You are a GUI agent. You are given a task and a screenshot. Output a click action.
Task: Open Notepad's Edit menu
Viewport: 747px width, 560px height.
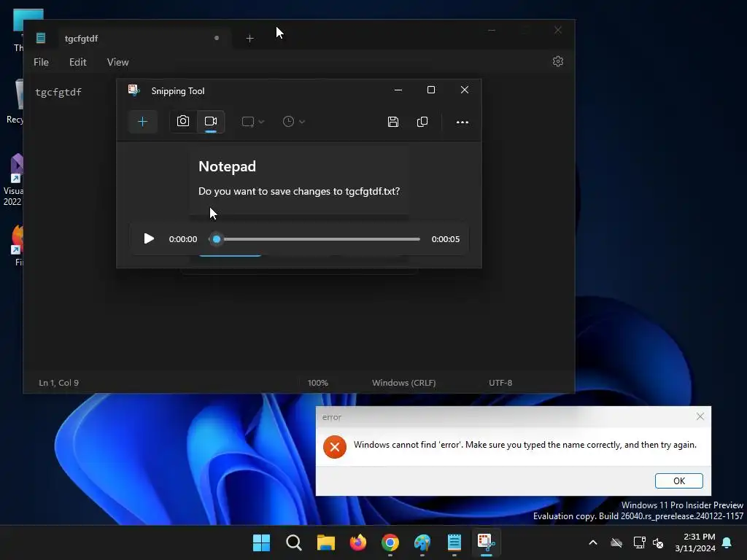(x=77, y=63)
